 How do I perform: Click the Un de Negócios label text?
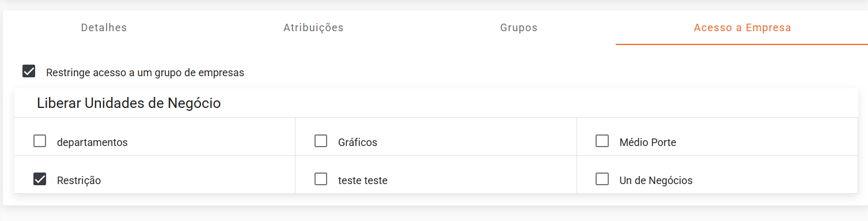click(656, 180)
